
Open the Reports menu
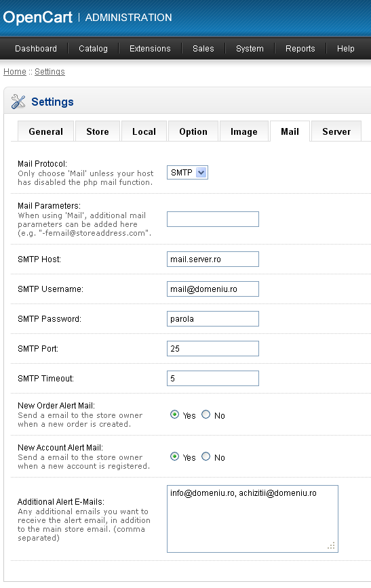click(x=300, y=48)
